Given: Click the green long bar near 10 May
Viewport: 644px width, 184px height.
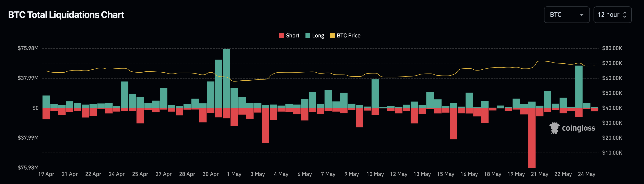Looking at the screenshot, I should (x=375, y=93).
